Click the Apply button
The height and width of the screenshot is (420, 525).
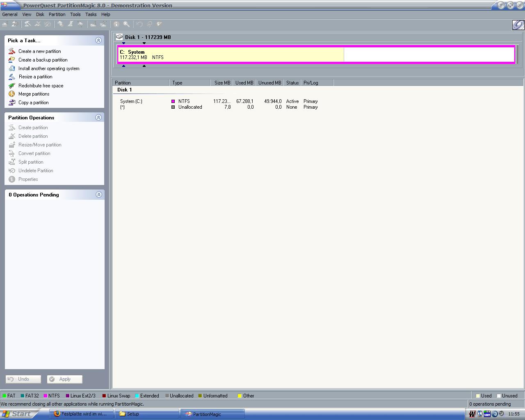64,379
